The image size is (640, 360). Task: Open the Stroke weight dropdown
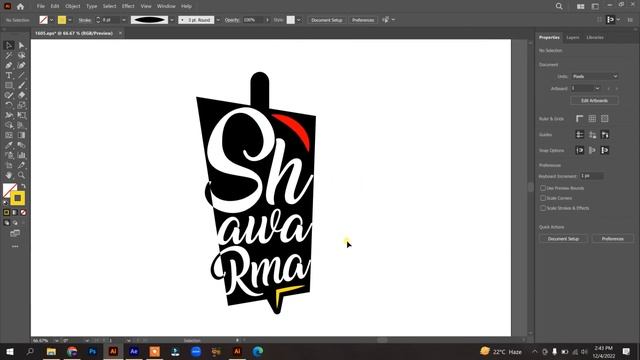coord(124,20)
